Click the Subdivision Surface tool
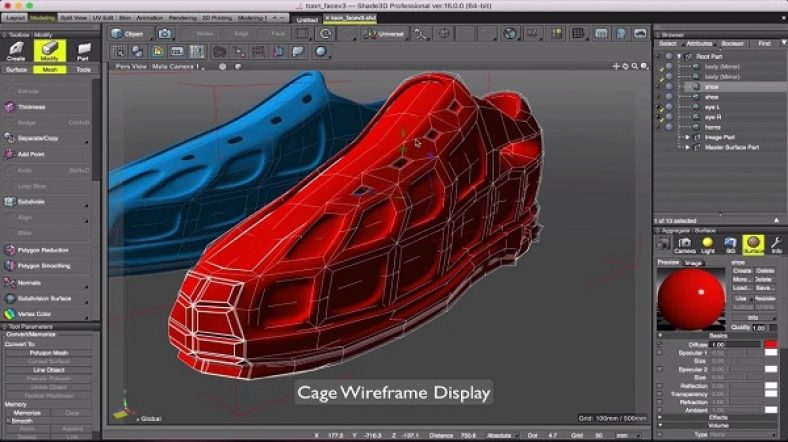This screenshot has width=788, height=442. [44, 298]
